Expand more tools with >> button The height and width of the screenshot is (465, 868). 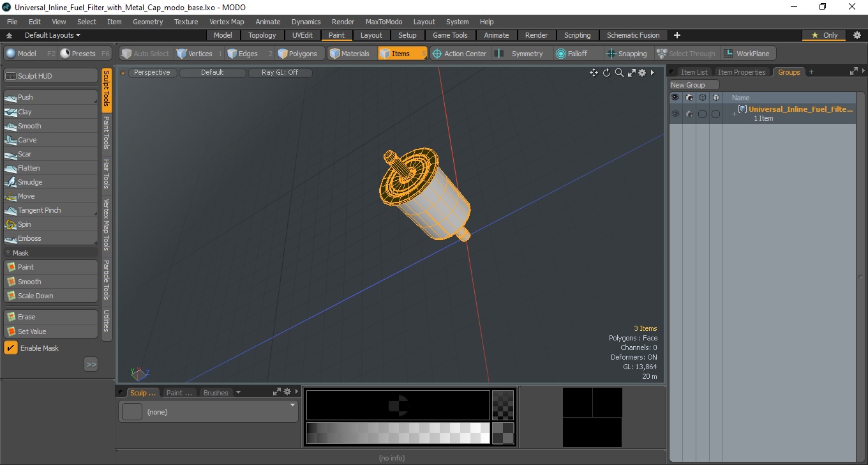pos(91,364)
